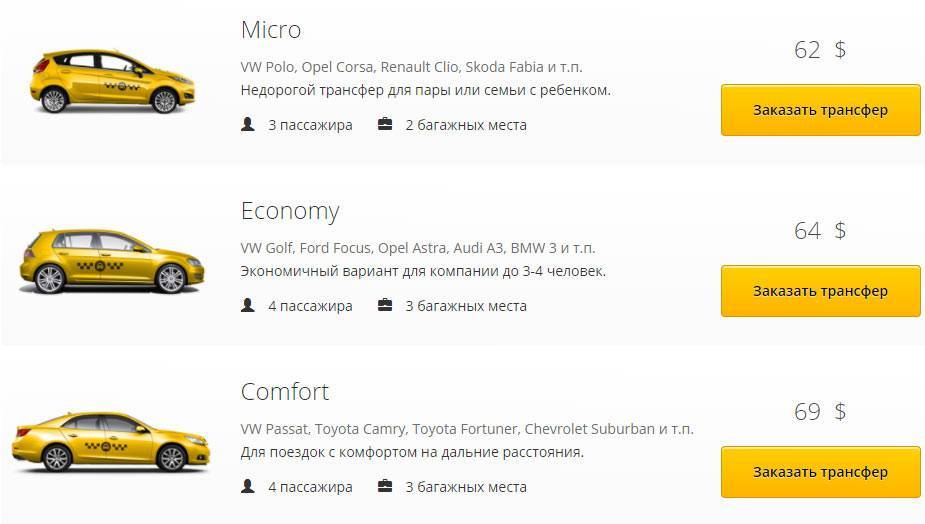Open the Economy class heading
Image resolution: width=925 pixels, height=524 pixels.
(x=290, y=211)
